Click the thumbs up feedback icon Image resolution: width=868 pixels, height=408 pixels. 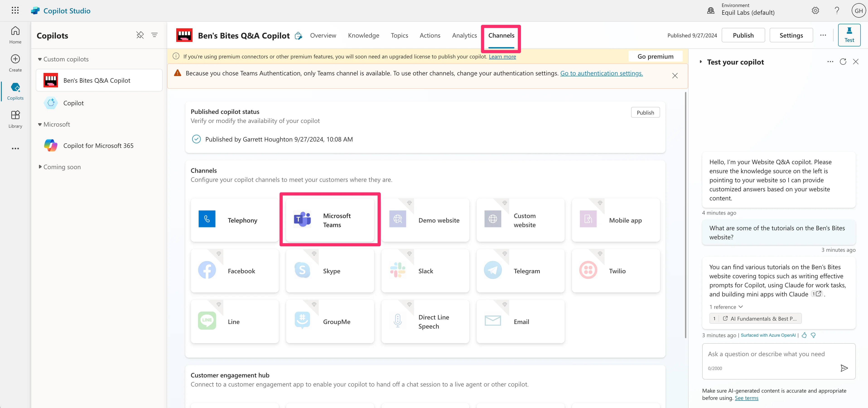click(x=804, y=335)
